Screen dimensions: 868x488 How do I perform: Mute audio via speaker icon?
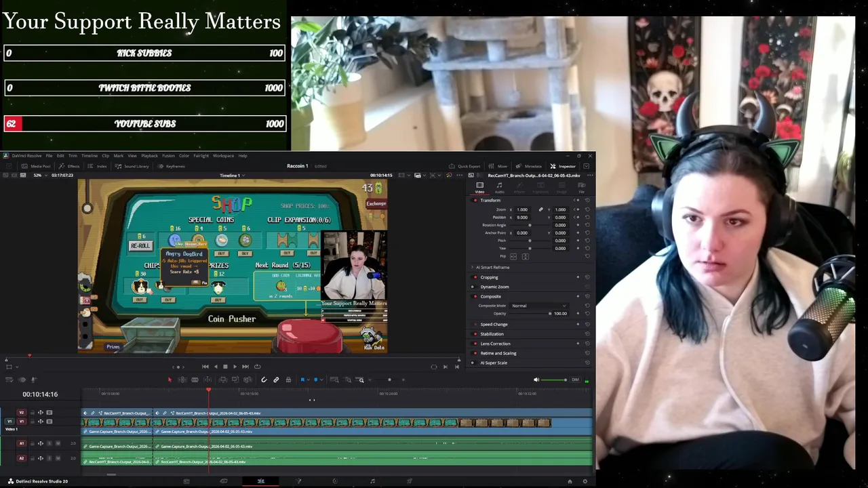coord(536,380)
